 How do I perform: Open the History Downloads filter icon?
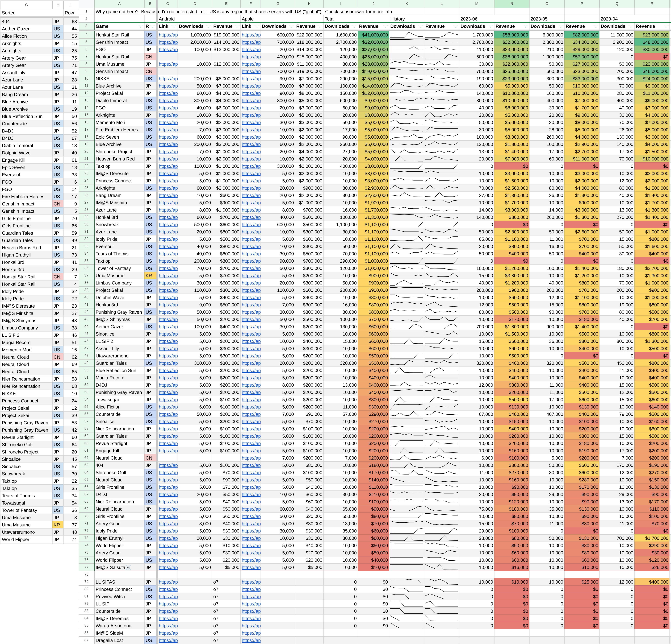tap(420, 26)
